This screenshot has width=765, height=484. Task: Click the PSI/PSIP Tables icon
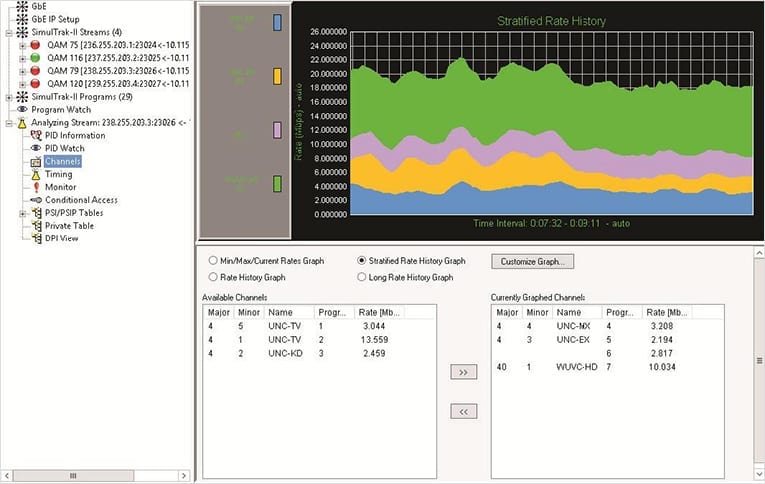(x=36, y=213)
